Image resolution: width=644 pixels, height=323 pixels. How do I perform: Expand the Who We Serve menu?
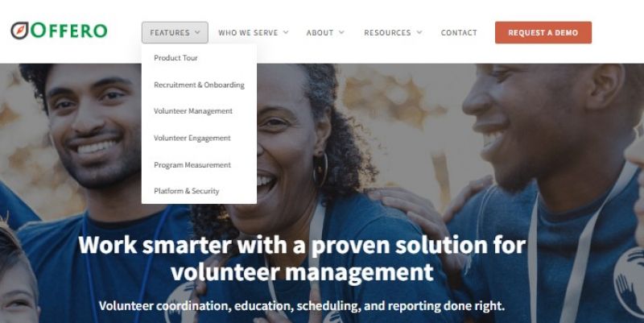click(254, 32)
